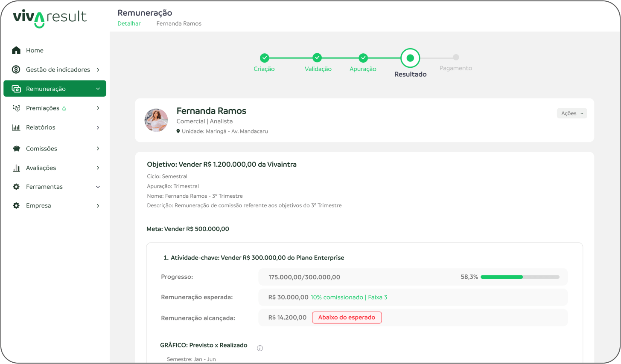Switch to the Detalhar tab

[x=129, y=24]
